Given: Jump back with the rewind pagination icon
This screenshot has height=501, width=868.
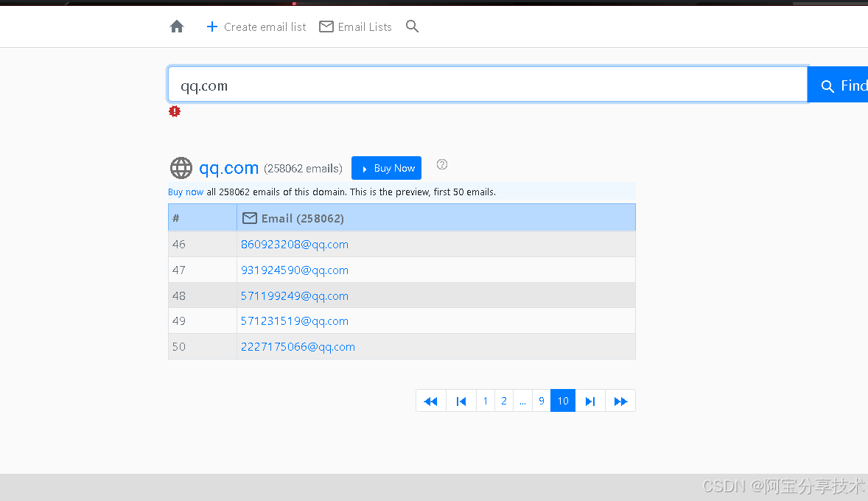Looking at the screenshot, I should 430,401.
